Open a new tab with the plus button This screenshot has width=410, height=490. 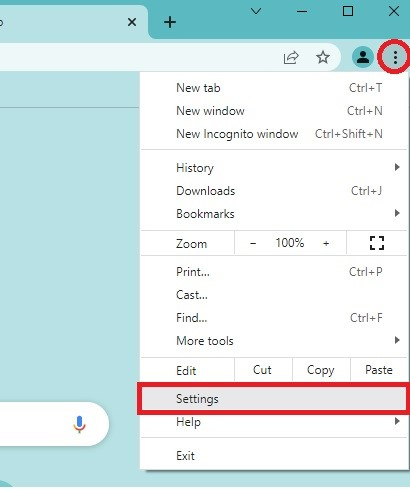(170, 22)
